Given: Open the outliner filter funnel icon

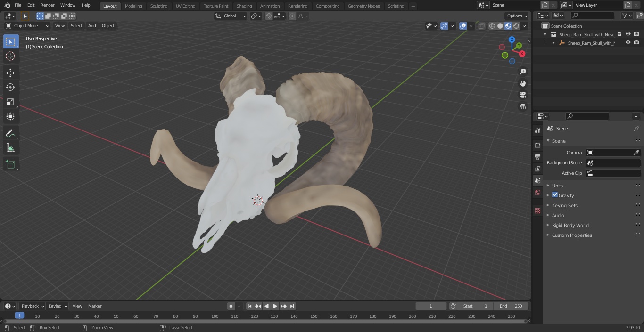Looking at the screenshot, I should click(x=624, y=16).
